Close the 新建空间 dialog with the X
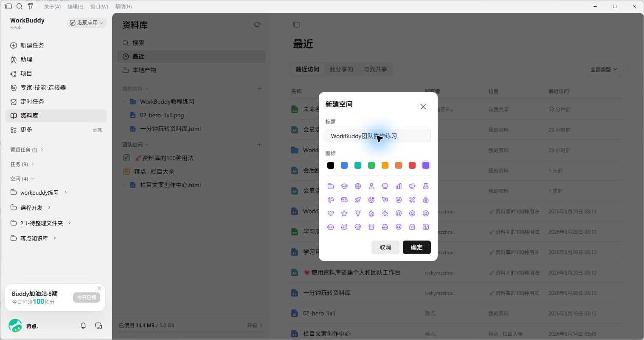Screen dimensions: 644x340 (x=423, y=107)
